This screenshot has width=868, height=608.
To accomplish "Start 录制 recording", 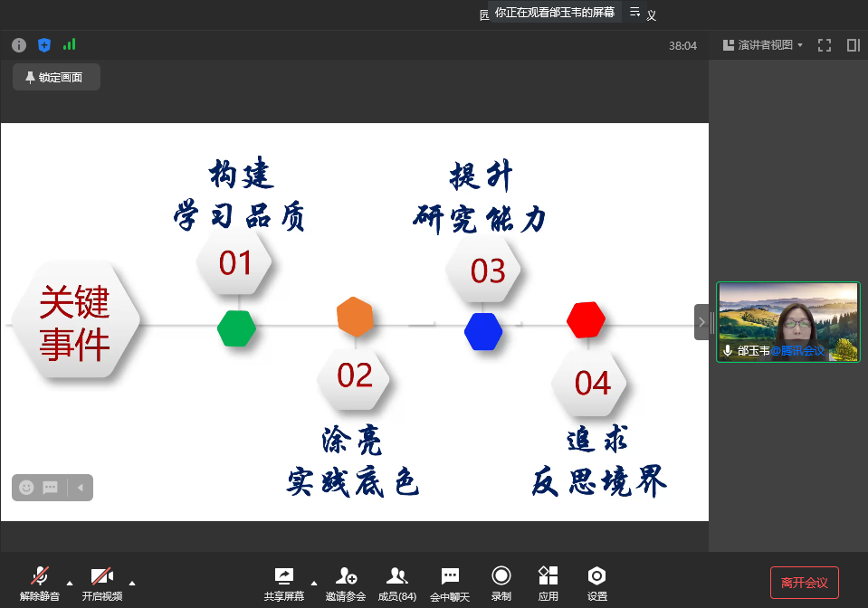I will [x=501, y=583].
